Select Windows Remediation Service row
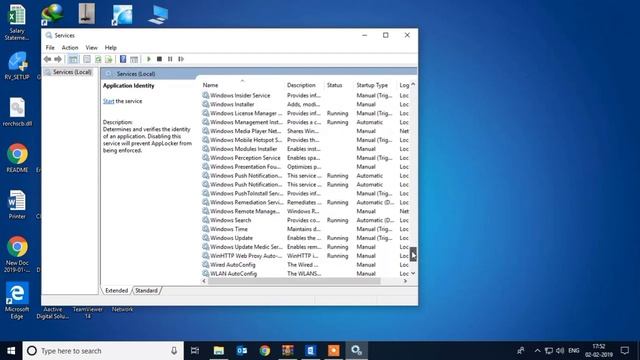Screen dimensions: 640x360 point(306,202)
